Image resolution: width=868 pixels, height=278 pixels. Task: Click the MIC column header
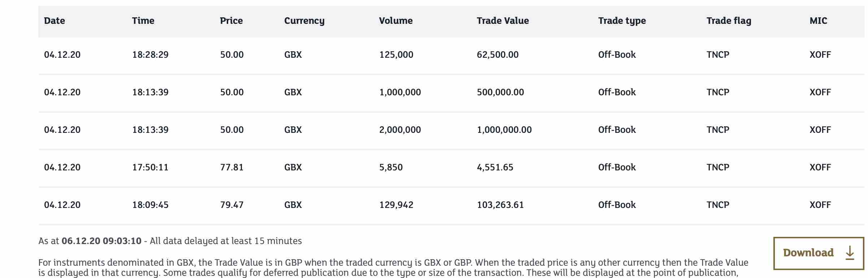[x=818, y=21]
